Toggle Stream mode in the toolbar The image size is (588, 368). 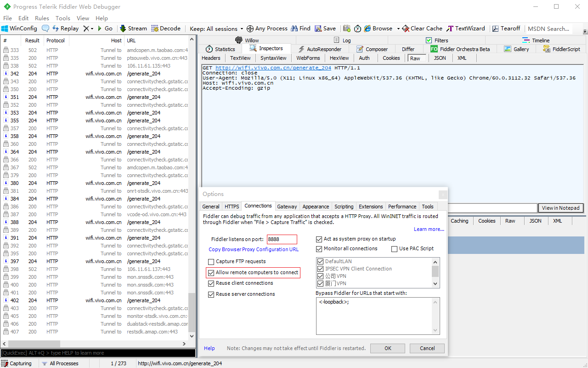coord(133,29)
